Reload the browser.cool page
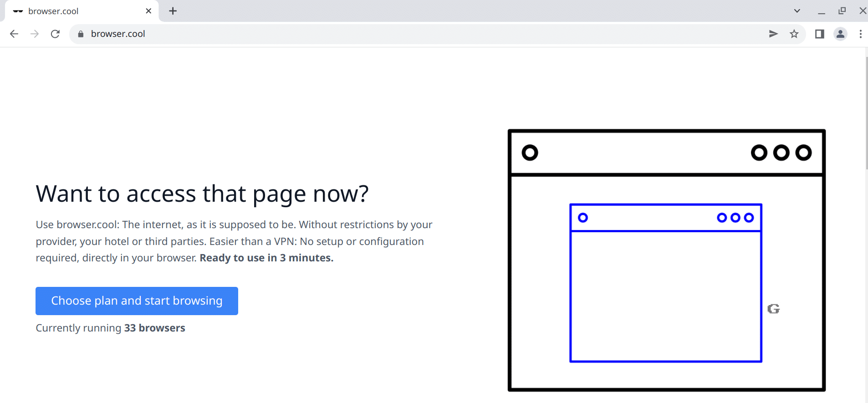 55,34
